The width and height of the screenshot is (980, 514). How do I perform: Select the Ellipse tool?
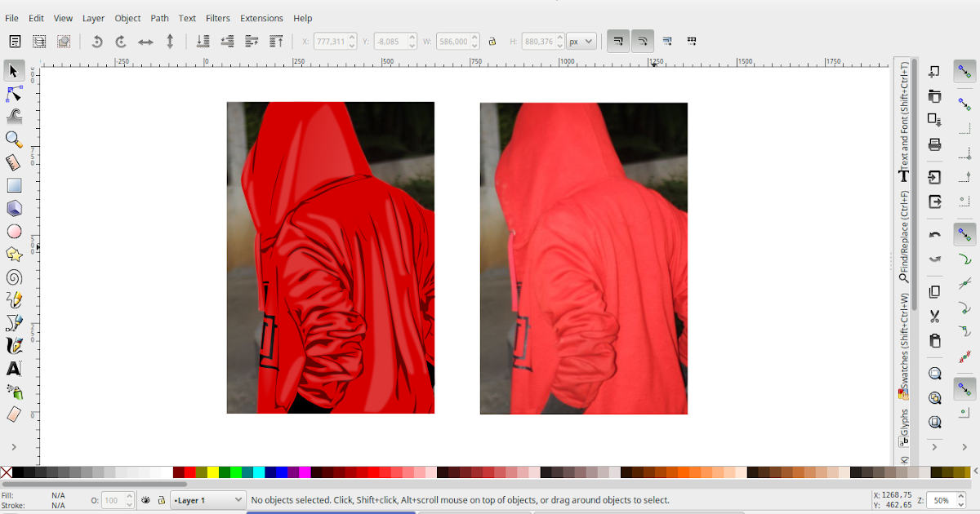pos(14,231)
